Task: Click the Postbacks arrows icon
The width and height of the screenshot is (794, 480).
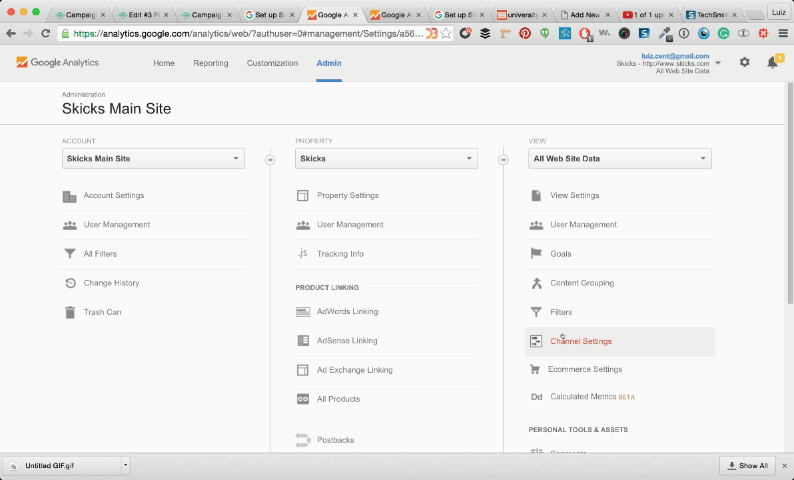Action: point(302,439)
